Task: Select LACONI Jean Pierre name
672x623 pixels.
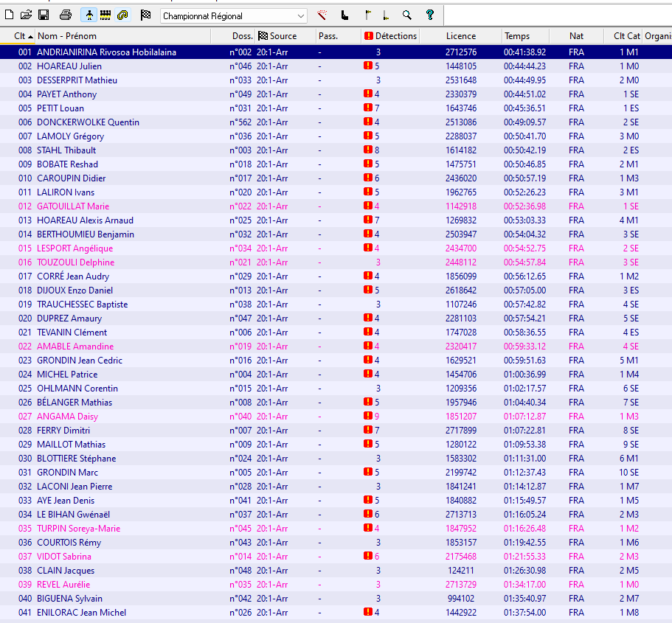Action: [x=75, y=487]
